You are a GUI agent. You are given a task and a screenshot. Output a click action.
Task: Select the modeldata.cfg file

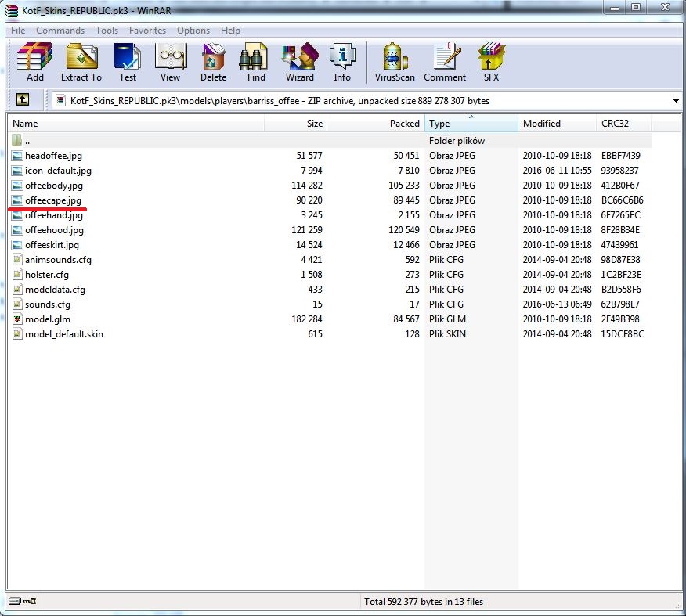pos(55,290)
